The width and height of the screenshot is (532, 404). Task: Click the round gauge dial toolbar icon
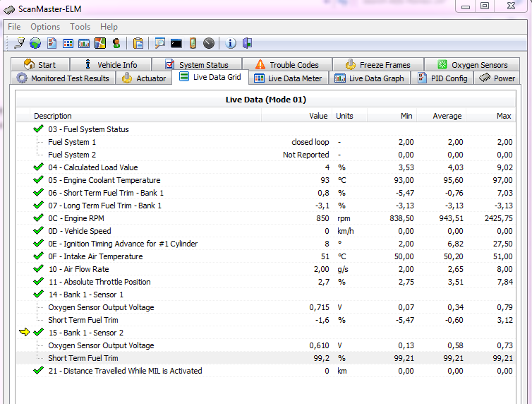[209, 44]
